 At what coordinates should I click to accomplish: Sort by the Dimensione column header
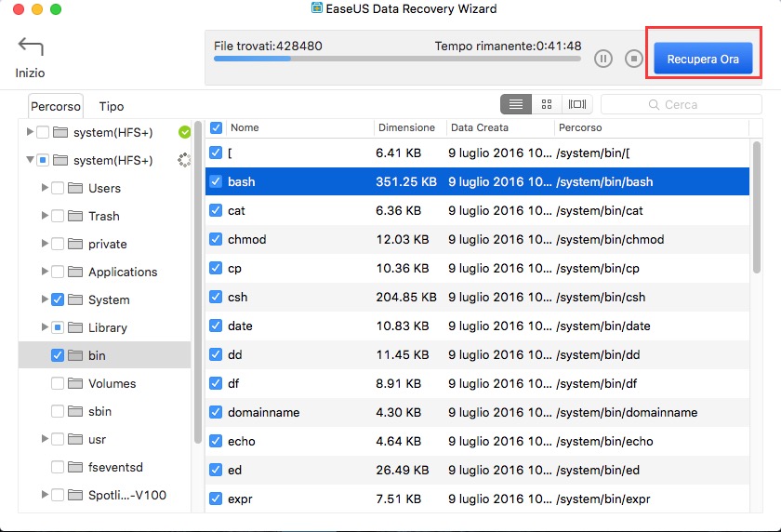(410, 128)
